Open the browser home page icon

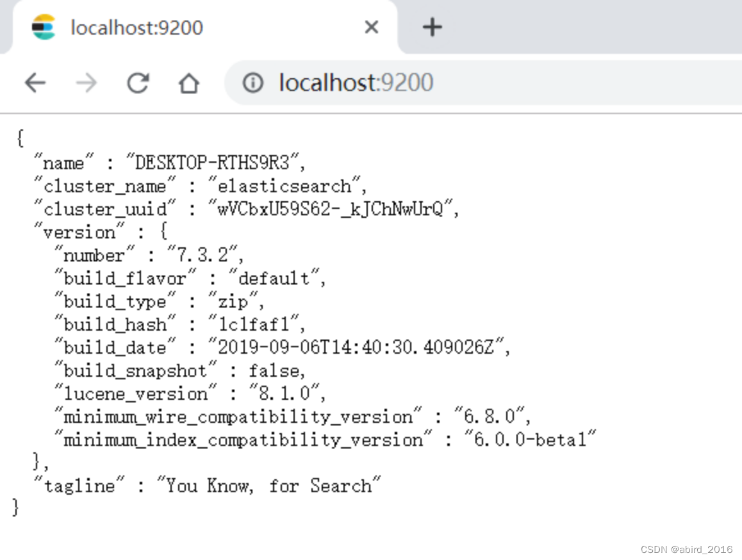(x=189, y=83)
